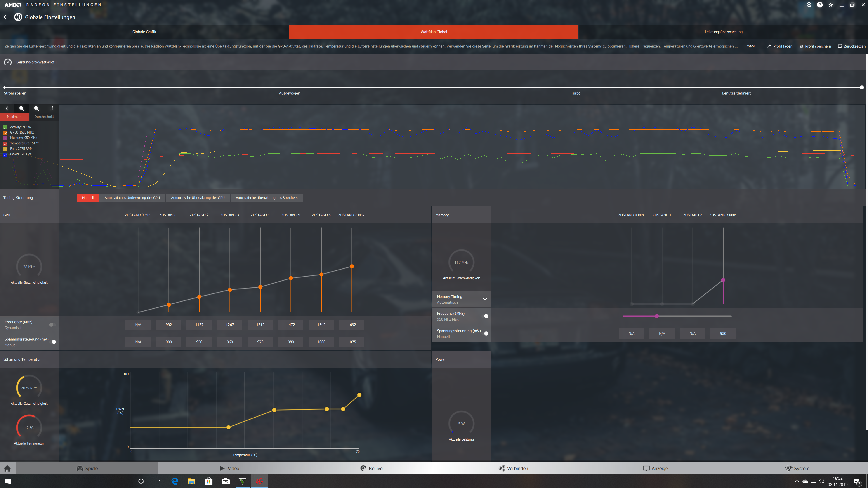The image size is (868, 488).
Task: Open Microsoft Edge from the taskbar
Action: (175, 481)
